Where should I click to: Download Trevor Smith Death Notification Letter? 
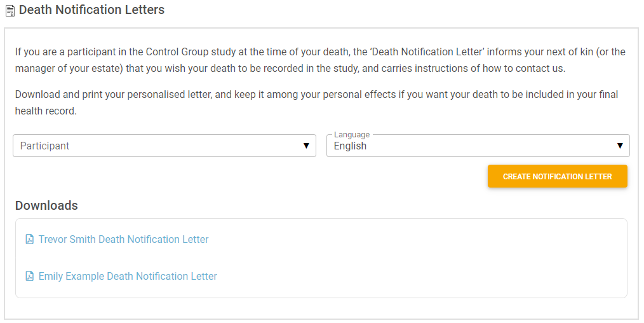click(x=124, y=239)
